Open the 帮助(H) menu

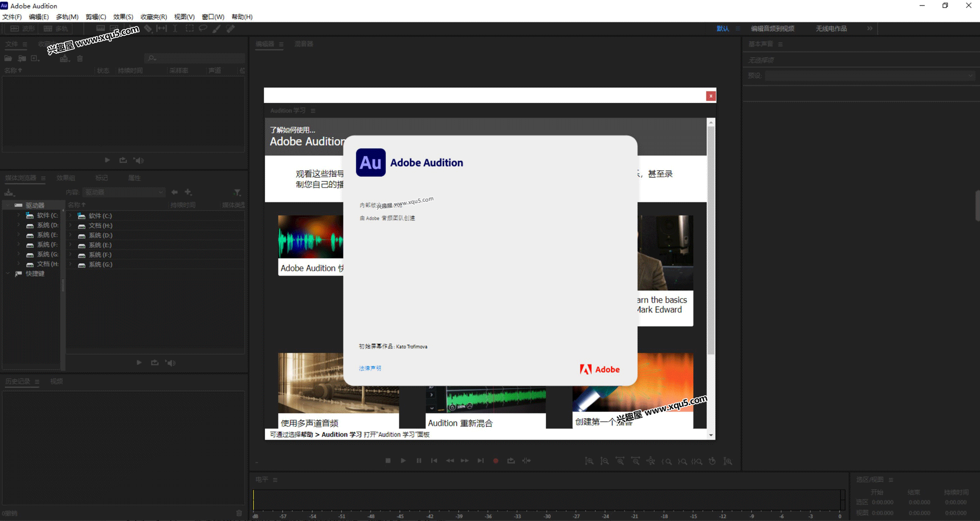pyautogui.click(x=242, y=17)
